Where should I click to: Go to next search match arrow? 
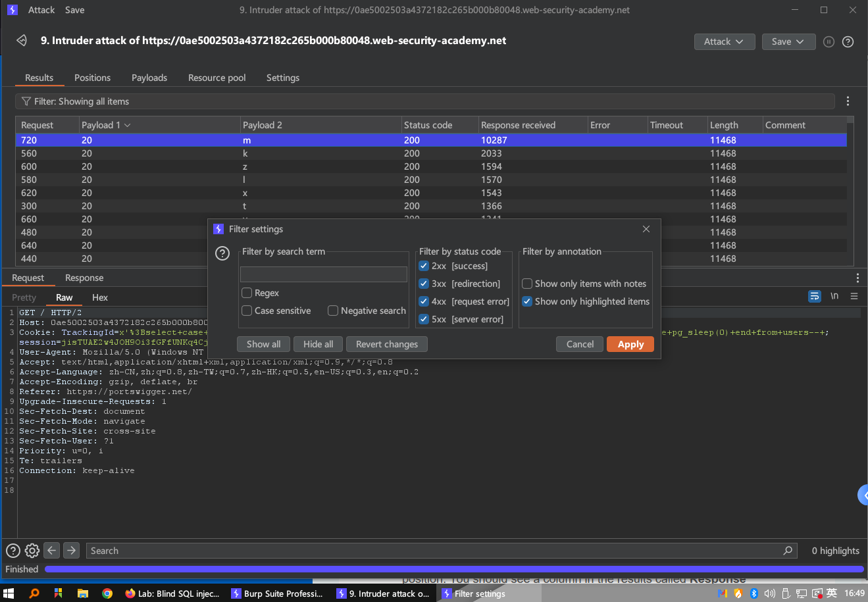[x=72, y=550]
